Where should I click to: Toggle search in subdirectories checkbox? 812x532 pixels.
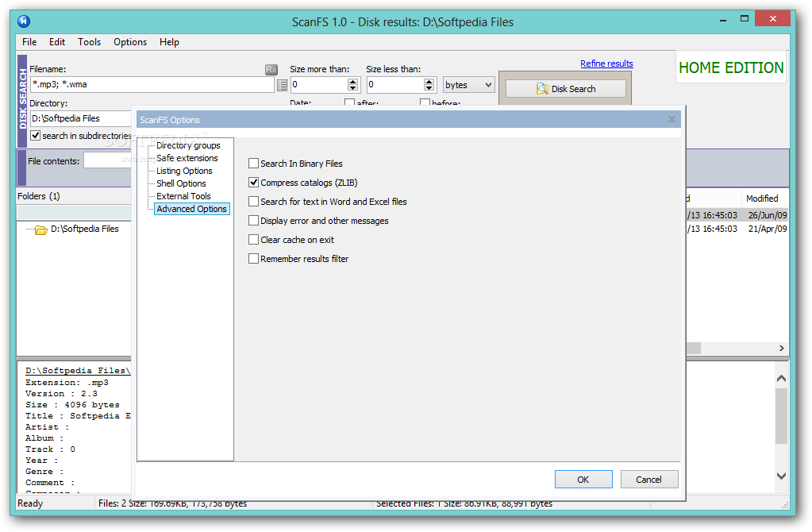coord(35,136)
